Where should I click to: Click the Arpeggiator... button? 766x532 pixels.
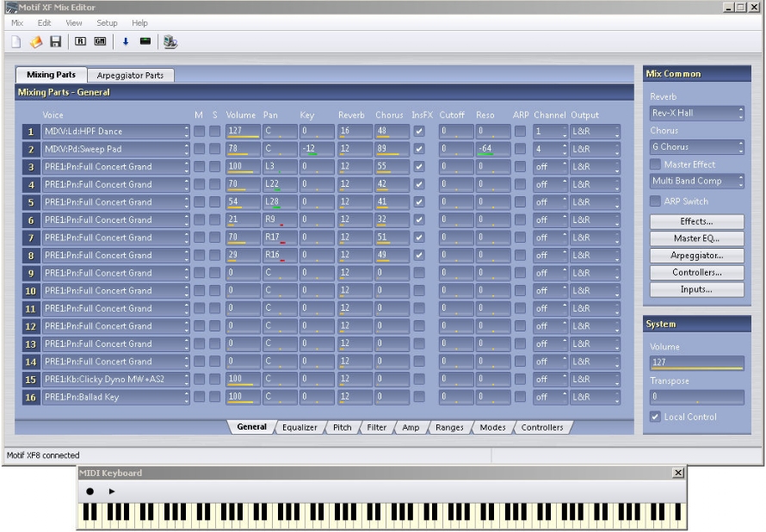tap(696, 256)
